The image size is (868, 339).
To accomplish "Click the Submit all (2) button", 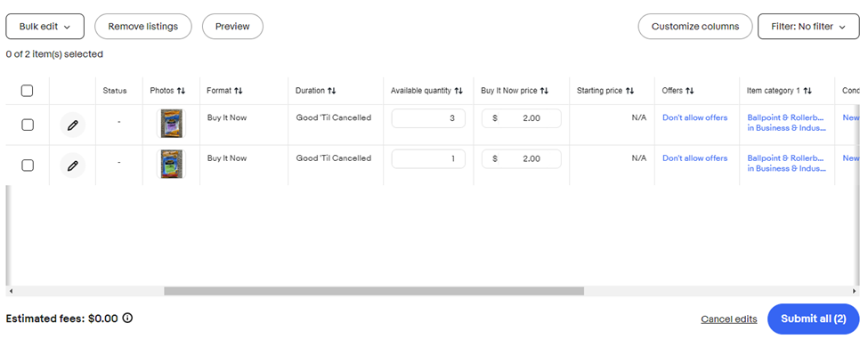I will (813, 319).
